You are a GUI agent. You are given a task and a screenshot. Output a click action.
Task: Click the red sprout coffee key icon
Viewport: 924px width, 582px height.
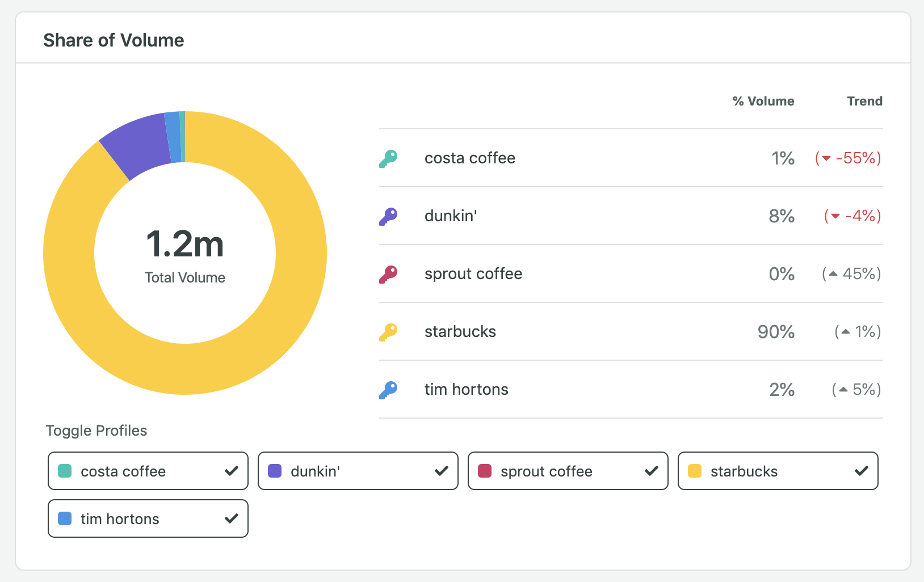coord(388,275)
